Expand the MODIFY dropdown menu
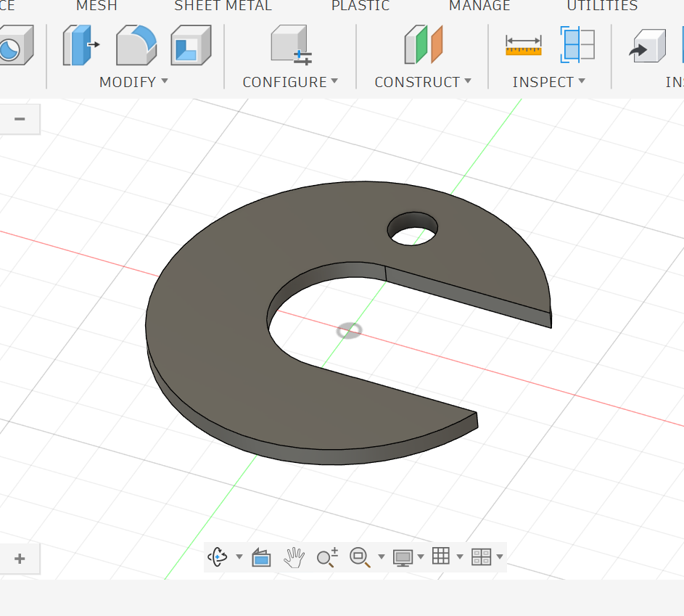Screen dimensions: 684x616 click(x=133, y=81)
